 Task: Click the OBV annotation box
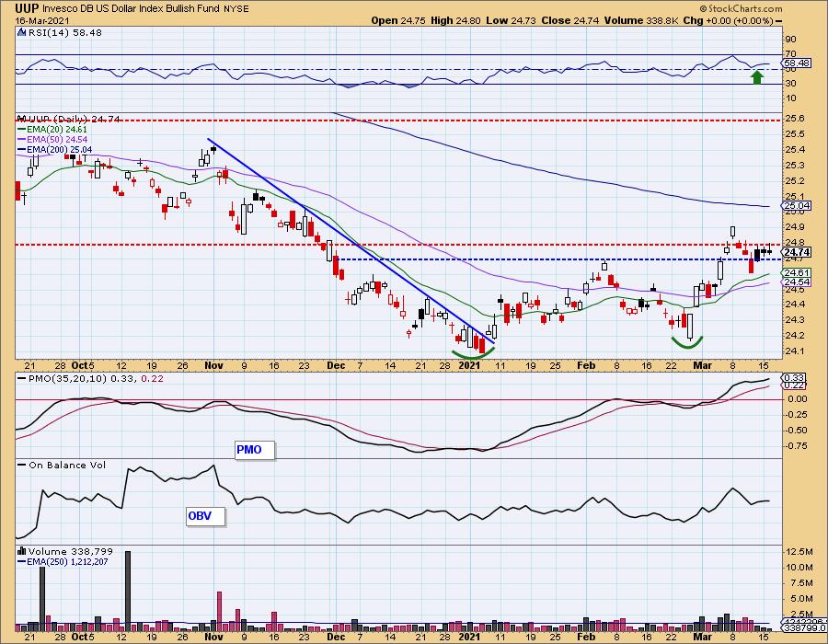coord(206,516)
